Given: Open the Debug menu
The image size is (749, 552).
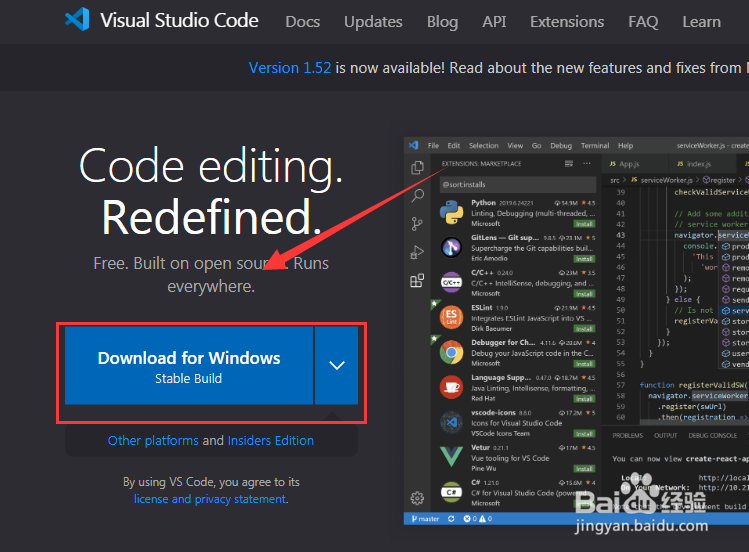Looking at the screenshot, I should point(561,146).
